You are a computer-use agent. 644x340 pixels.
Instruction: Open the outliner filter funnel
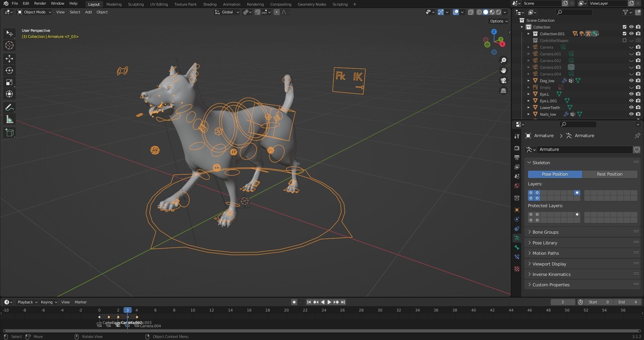(626, 12)
